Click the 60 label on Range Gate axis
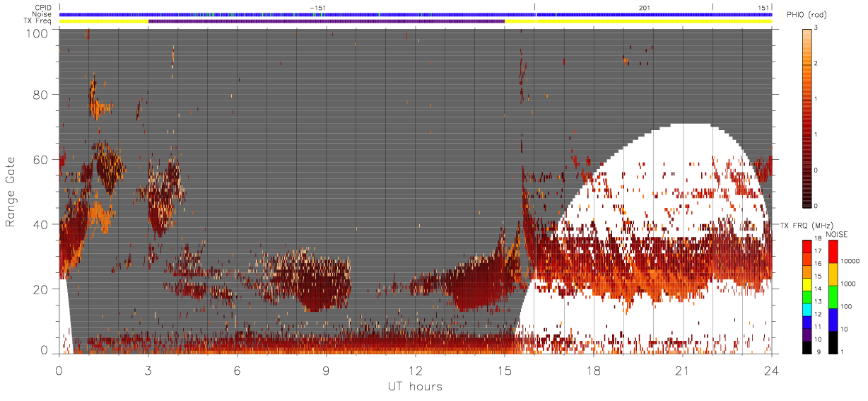 click(41, 160)
